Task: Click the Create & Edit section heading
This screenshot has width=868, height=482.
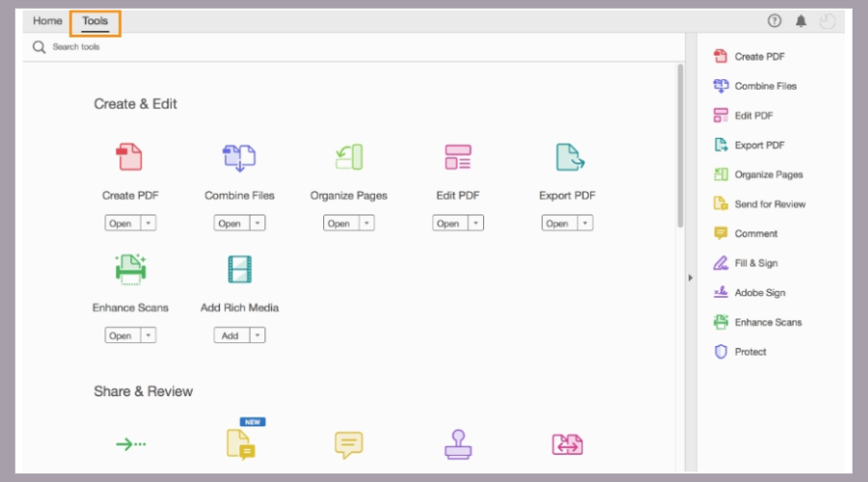Action: 136,104
